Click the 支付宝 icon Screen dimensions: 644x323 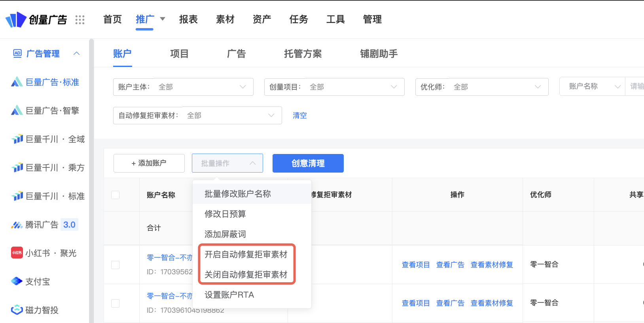pyautogui.click(x=17, y=281)
